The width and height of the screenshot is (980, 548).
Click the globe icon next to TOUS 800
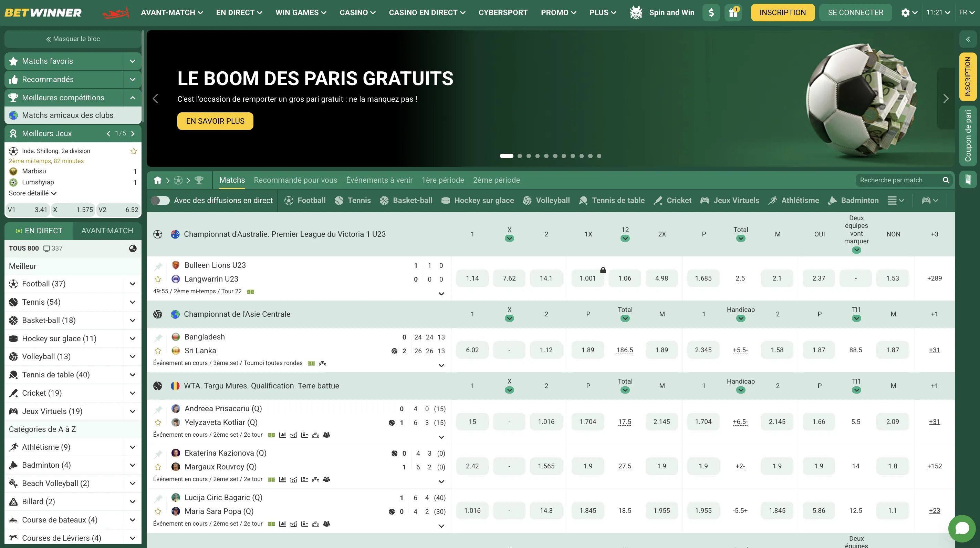pos(133,248)
